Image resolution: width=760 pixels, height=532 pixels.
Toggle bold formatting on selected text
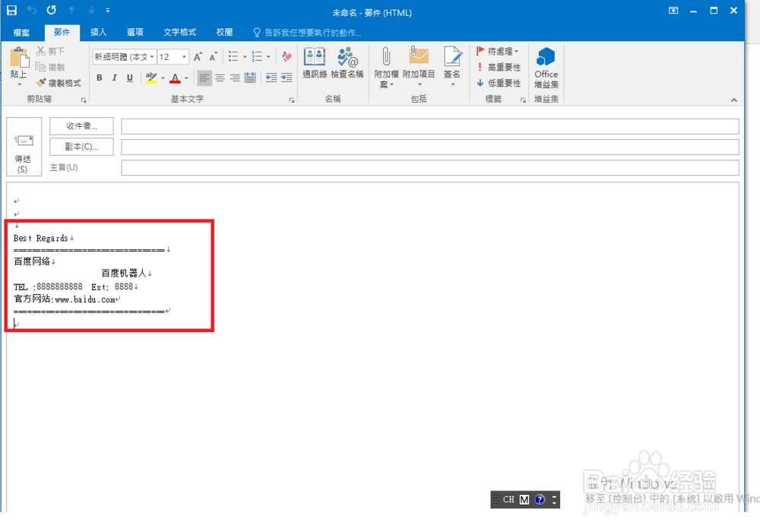(99, 78)
